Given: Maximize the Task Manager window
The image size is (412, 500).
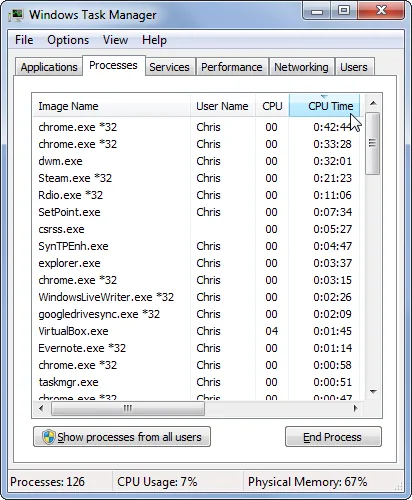Looking at the screenshot, I should point(344,11).
